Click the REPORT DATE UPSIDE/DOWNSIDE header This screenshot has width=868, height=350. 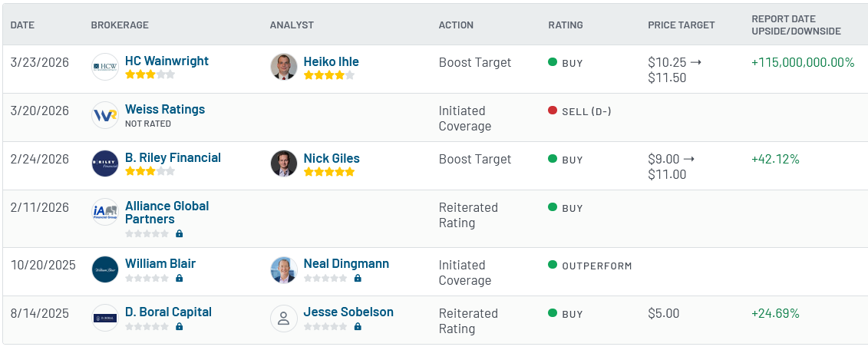pyautogui.click(x=797, y=25)
